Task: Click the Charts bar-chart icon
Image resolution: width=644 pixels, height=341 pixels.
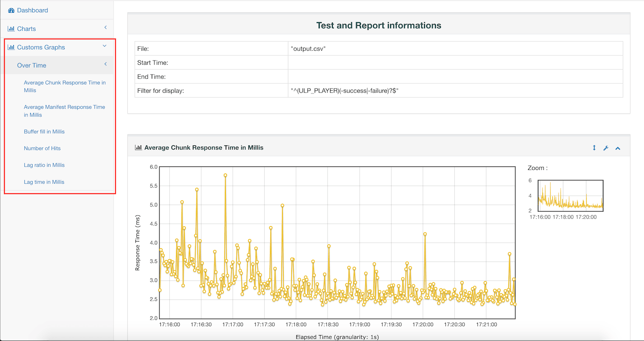Action: pyautogui.click(x=11, y=29)
